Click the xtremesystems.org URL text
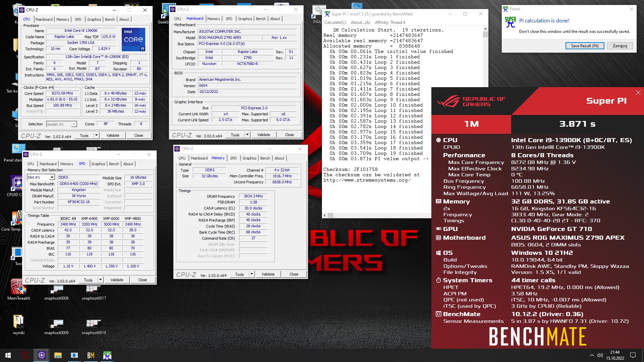The height and width of the screenshot is (362, 644). click(x=367, y=180)
